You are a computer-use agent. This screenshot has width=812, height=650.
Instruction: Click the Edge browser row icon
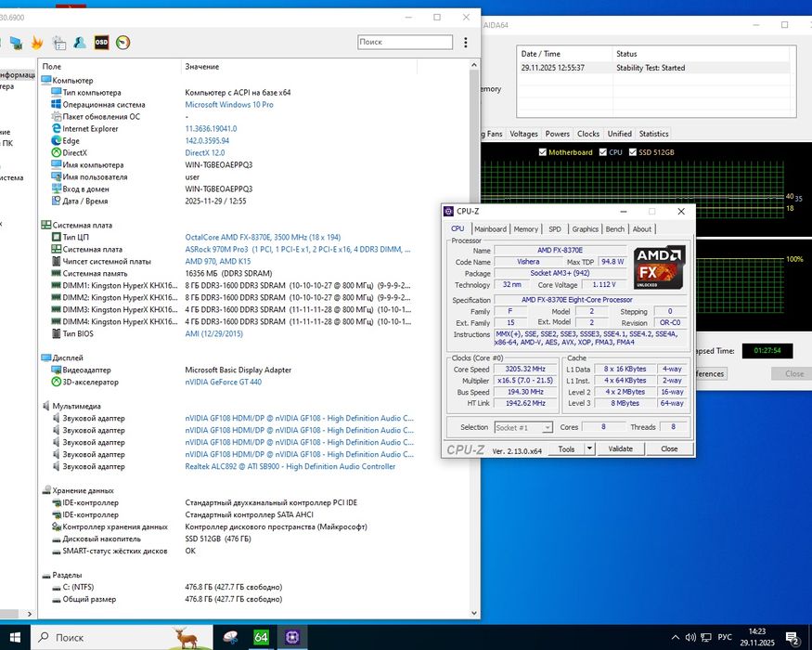[x=57, y=140]
